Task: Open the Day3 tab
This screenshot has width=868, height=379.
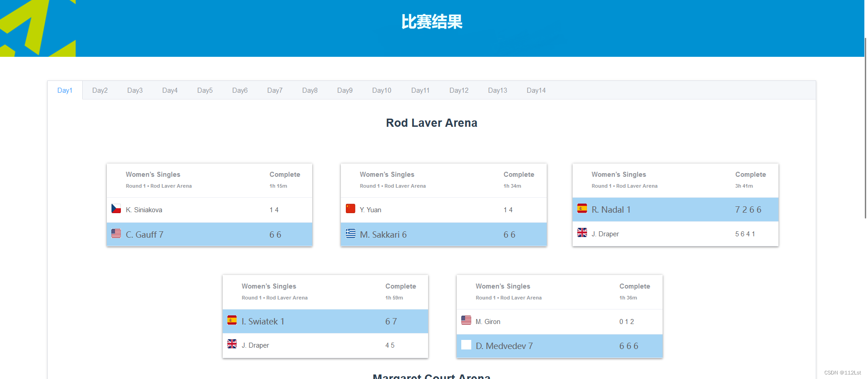Action: pyautogui.click(x=135, y=90)
